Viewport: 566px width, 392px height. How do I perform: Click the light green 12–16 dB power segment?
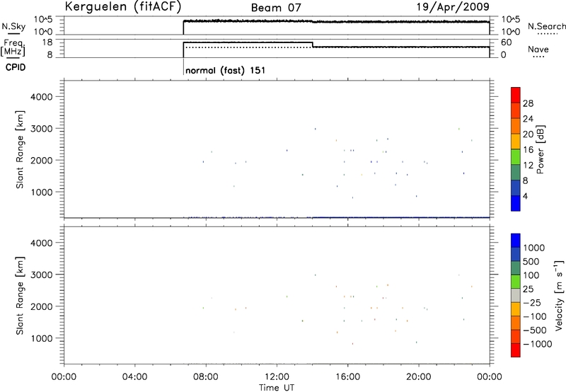point(516,156)
